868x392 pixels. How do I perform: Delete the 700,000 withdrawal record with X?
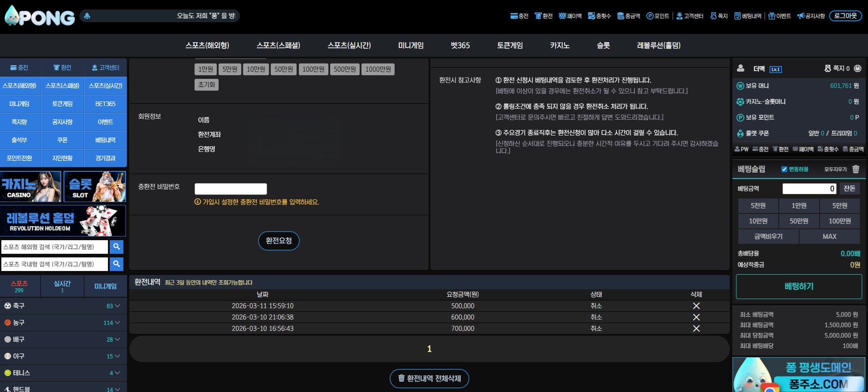pyautogui.click(x=696, y=329)
